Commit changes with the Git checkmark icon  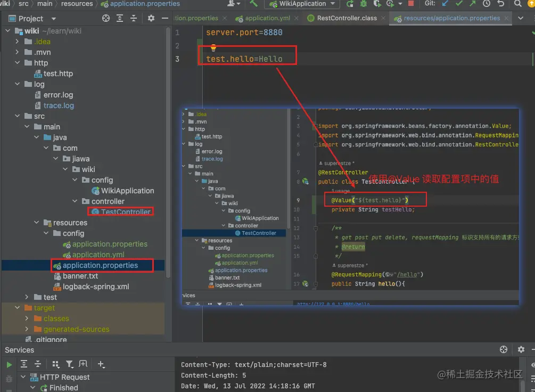[459, 4]
